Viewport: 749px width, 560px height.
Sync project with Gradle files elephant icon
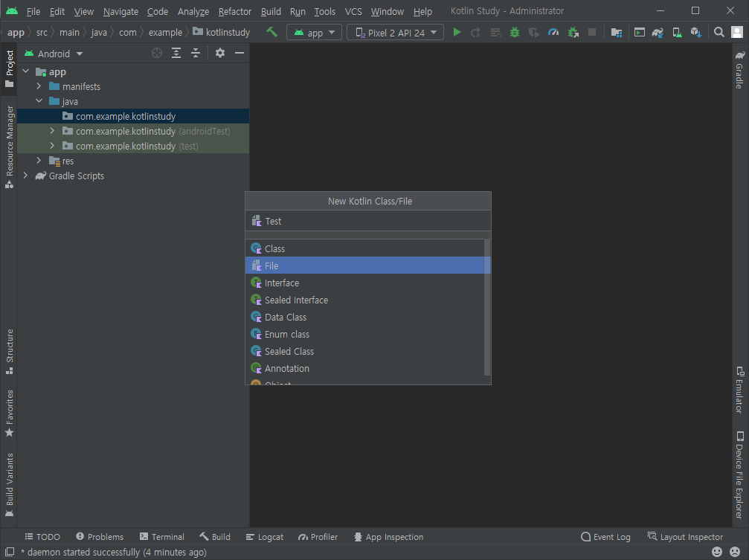coord(658,32)
